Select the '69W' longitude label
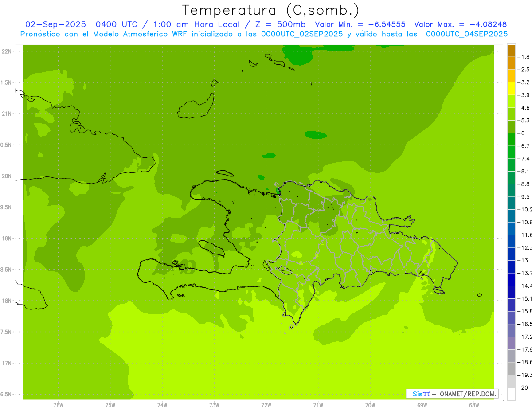Viewport: 532px width, 411px height. tap(422, 405)
